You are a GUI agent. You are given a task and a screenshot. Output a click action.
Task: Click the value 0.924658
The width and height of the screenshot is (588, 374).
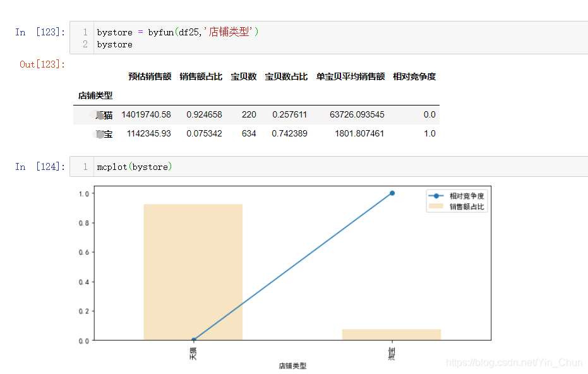pyautogui.click(x=205, y=115)
